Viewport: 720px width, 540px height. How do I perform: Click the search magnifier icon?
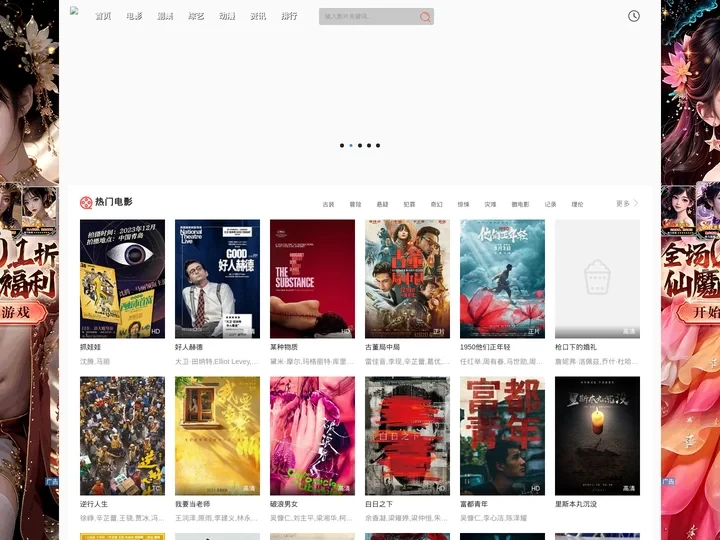pyautogui.click(x=425, y=17)
